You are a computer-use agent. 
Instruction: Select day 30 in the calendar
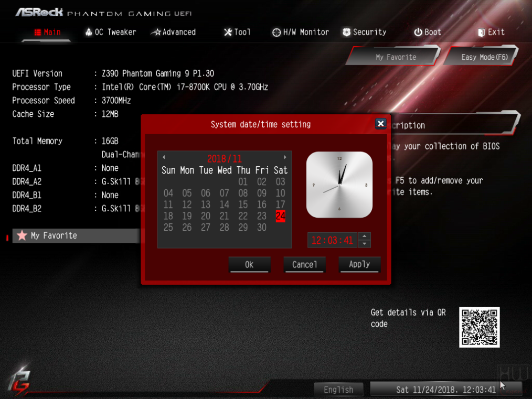point(262,228)
